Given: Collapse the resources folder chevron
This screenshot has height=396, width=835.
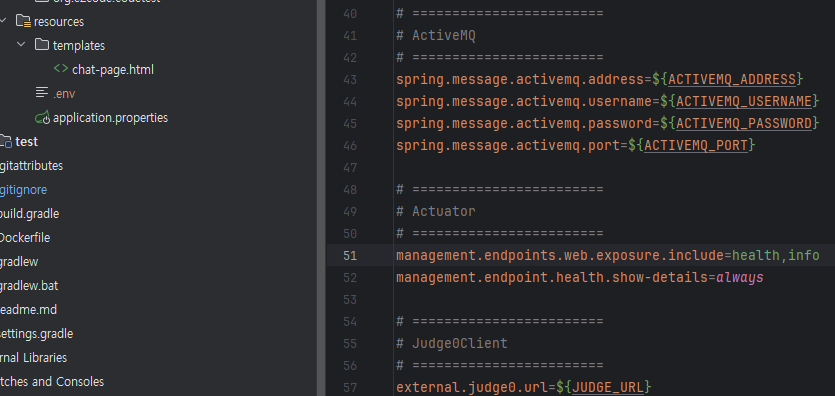Looking at the screenshot, I should pos(4,21).
